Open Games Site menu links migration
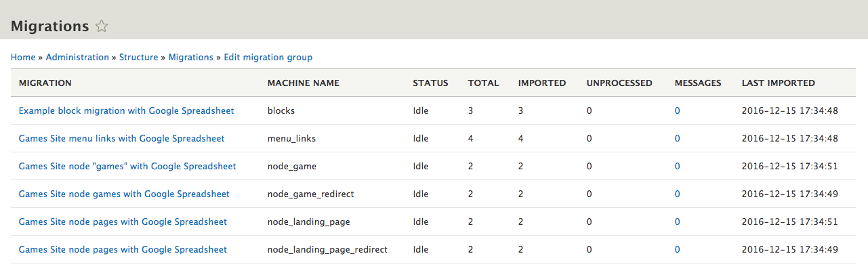The width and height of the screenshot is (868, 277). pos(122,138)
